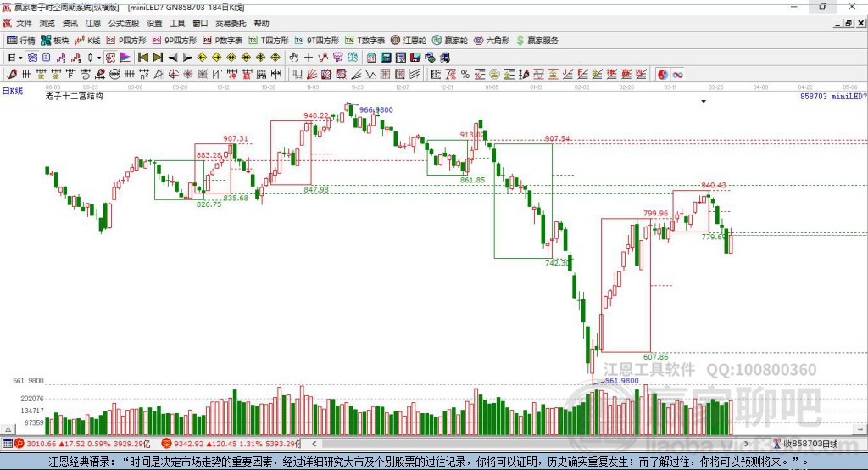868x470 pixels.
Task: Switch to the K线 chart view
Action: point(87,41)
